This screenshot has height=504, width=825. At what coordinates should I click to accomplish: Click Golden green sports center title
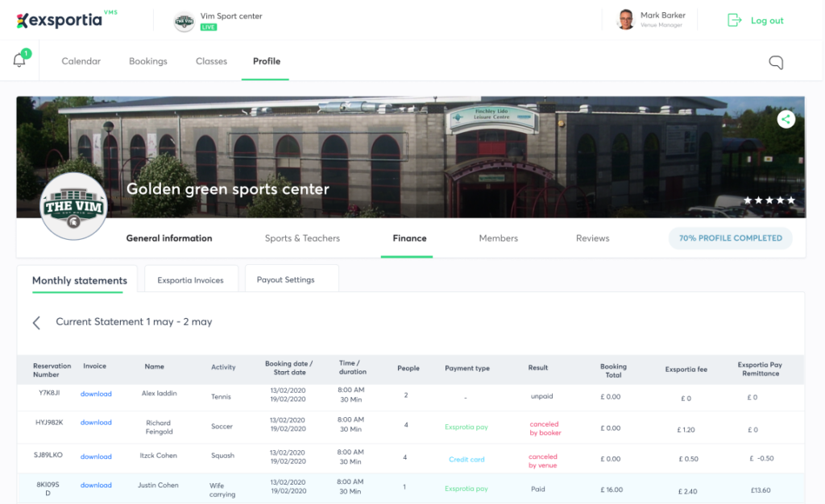[x=228, y=188]
